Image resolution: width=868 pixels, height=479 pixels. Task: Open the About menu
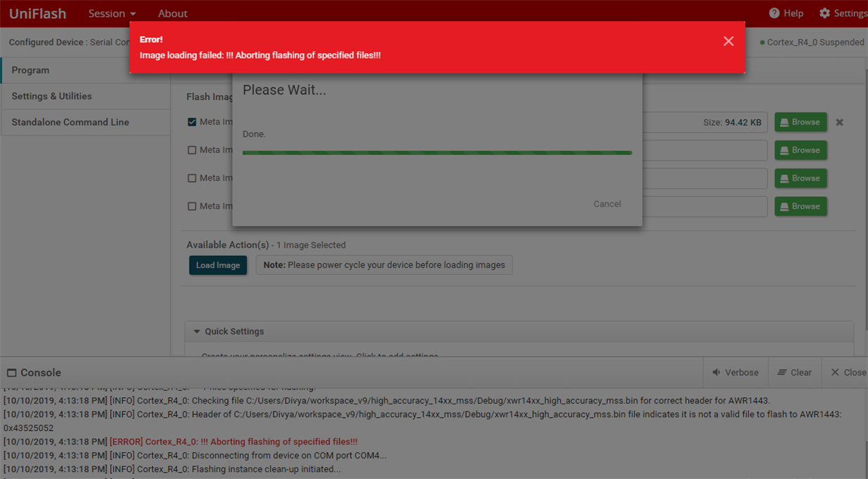(x=172, y=13)
